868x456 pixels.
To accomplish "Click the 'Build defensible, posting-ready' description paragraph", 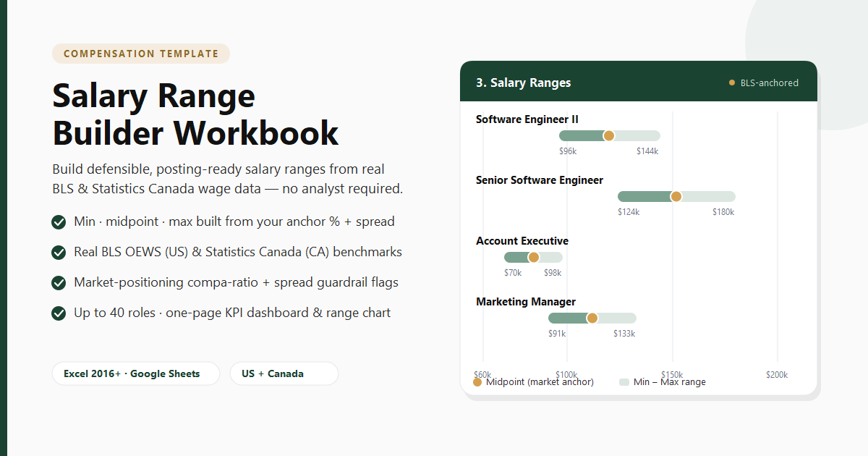I will (x=228, y=179).
